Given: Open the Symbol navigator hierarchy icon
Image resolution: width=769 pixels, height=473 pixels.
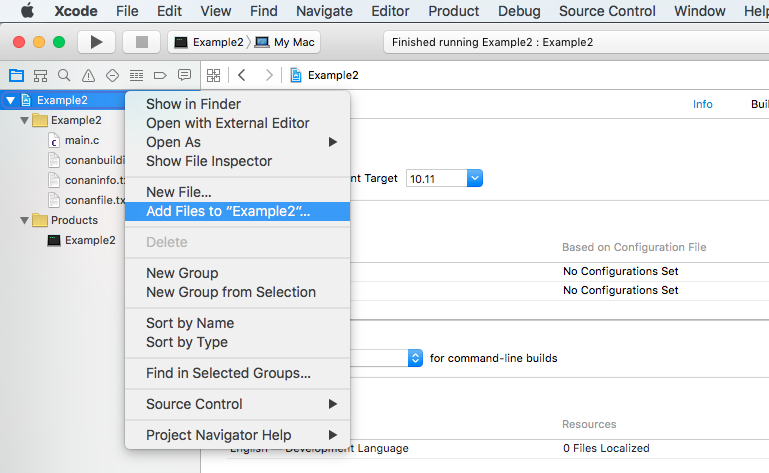Looking at the screenshot, I should pos(40,76).
